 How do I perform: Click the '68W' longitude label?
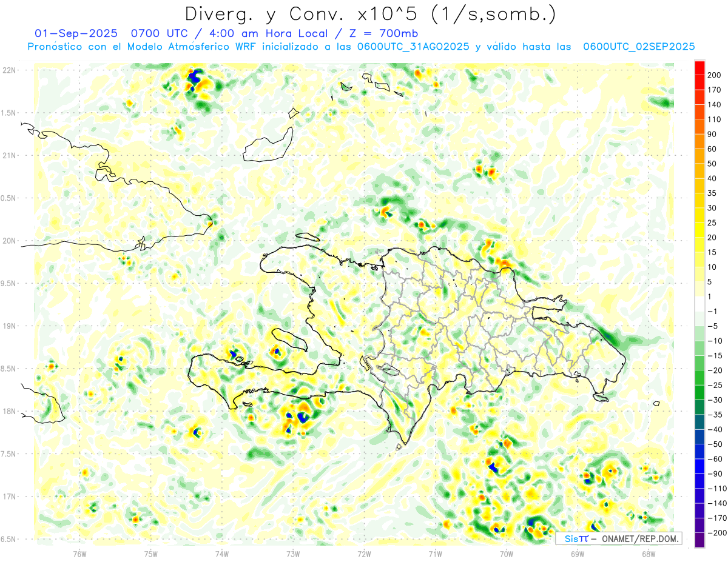pos(649,554)
